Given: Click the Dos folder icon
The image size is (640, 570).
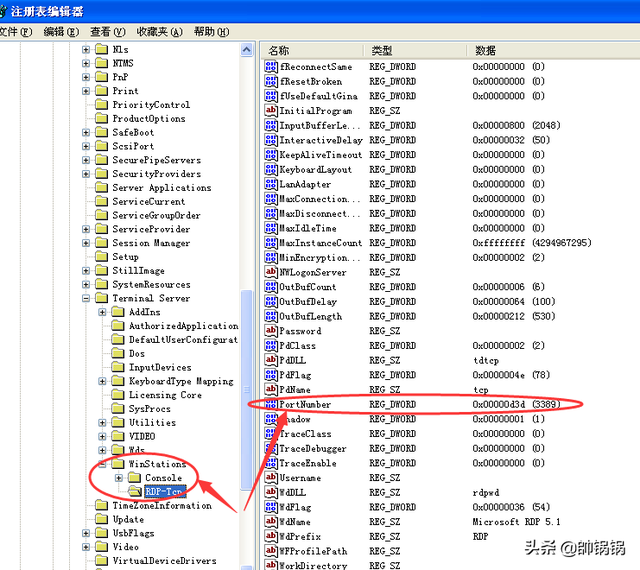Looking at the screenshot, I should (x=118, y=353).
